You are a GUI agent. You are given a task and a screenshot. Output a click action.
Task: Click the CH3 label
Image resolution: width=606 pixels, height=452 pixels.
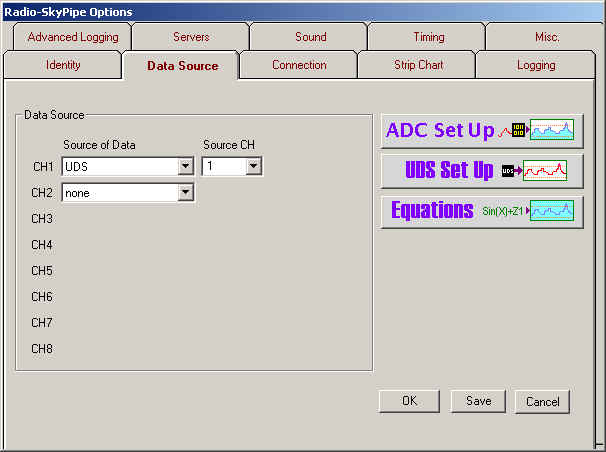click(x=42, y=219)
